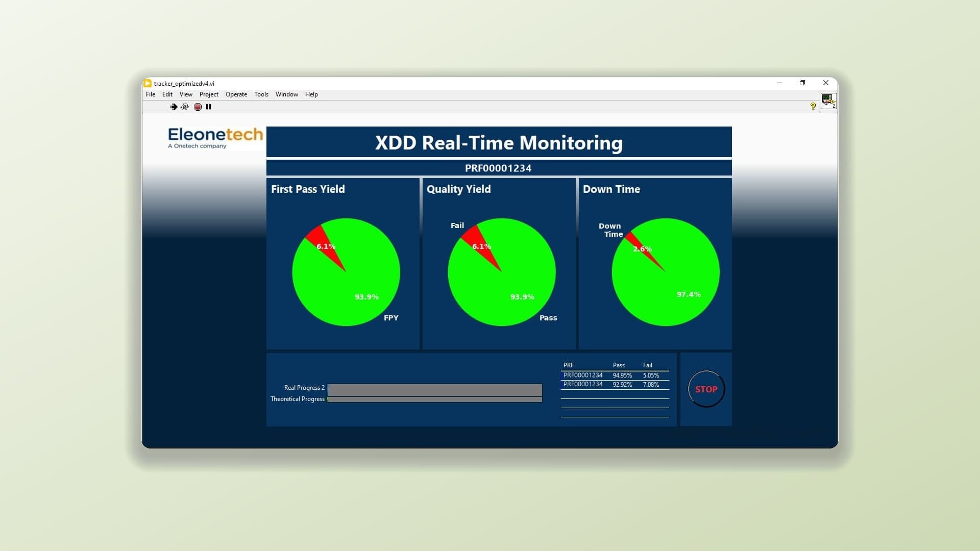Click the Theoretical Progress bar
The width and height of the screenshot is (980, 551).
coord(434,399)
